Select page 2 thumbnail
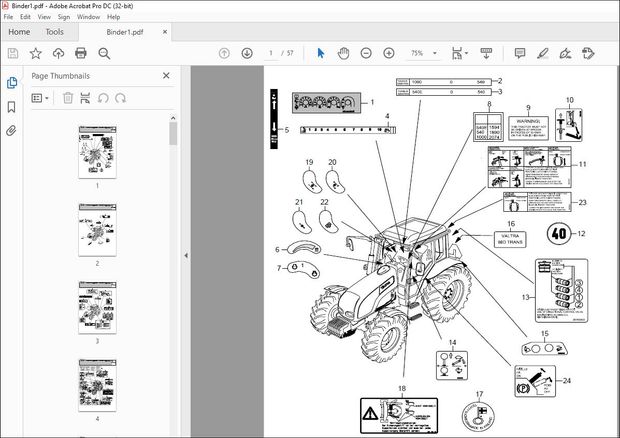 click(97, 230)
